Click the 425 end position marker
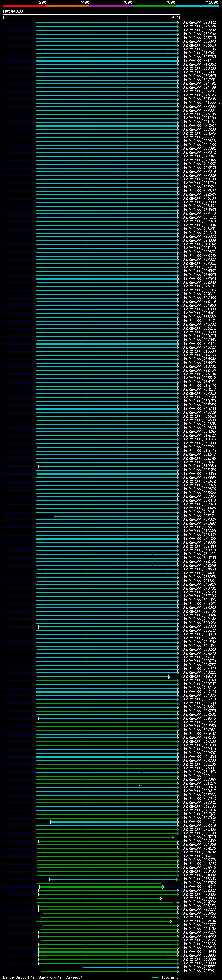Screen dimensions: 222x980 (x=175, y=17)
